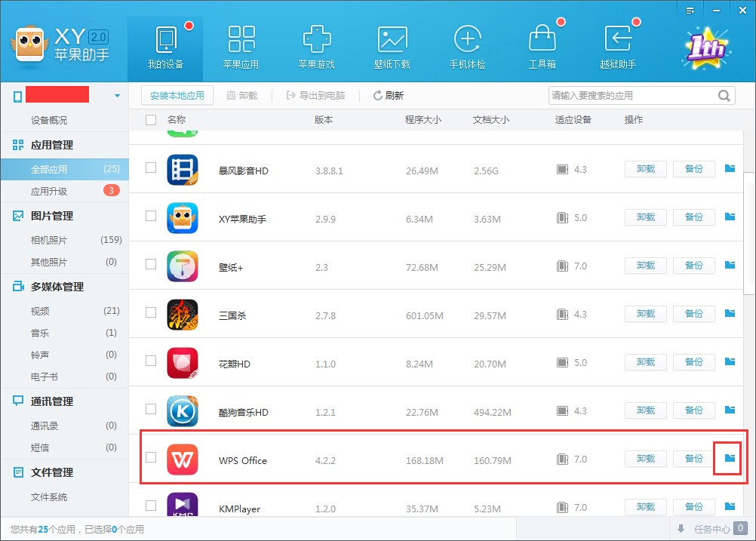
Task: Back up 壁纸+ with 备份 button
Action: click(x=694, y=265)
